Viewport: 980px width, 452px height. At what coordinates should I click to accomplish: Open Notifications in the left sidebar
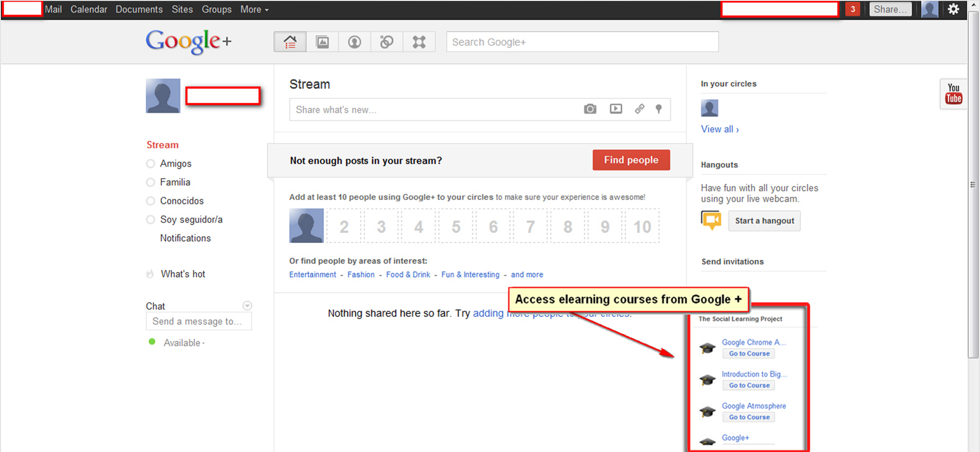click(x=185, y=238)
